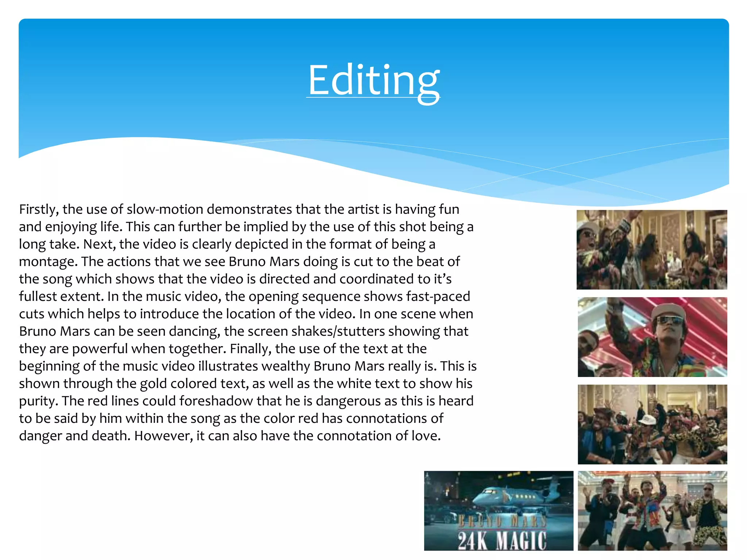
Task: Click the underlined "Editing" slide title
Action: pos(373,80)
